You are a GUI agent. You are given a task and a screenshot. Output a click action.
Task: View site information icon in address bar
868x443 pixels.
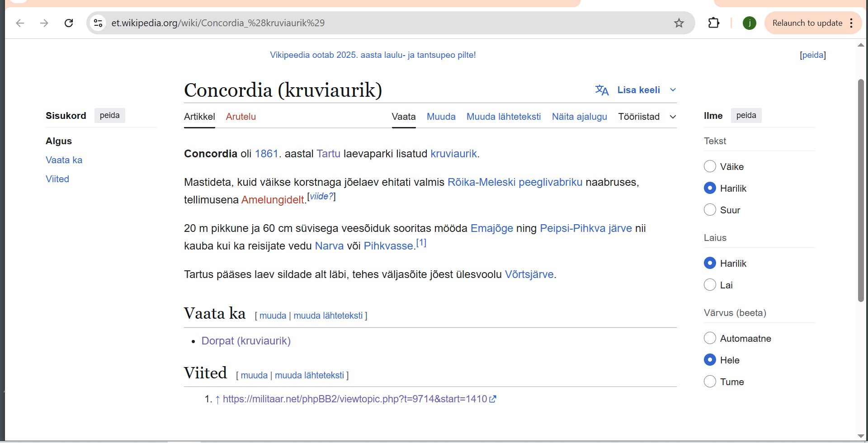[98, 23]
